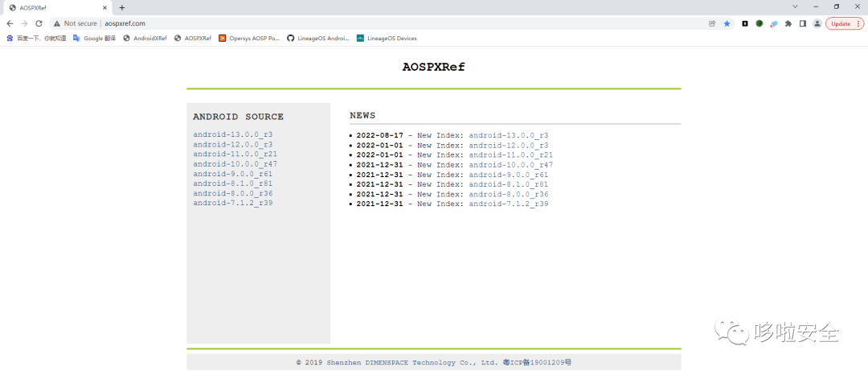
Task: Open android-10.0.0_r47 link in News
Action: [x=511, y=165]
